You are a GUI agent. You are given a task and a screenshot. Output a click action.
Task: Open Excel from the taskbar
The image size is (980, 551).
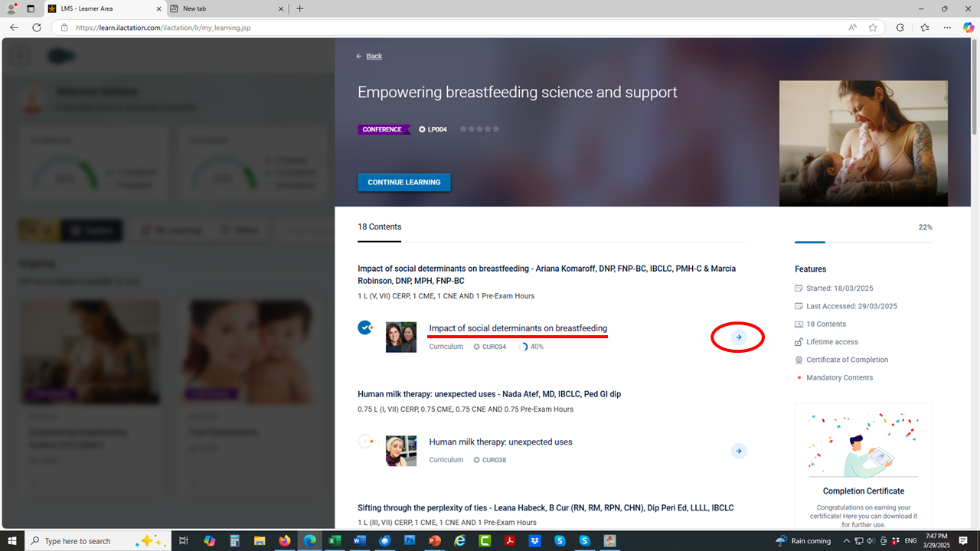click(x=335, y=540)
